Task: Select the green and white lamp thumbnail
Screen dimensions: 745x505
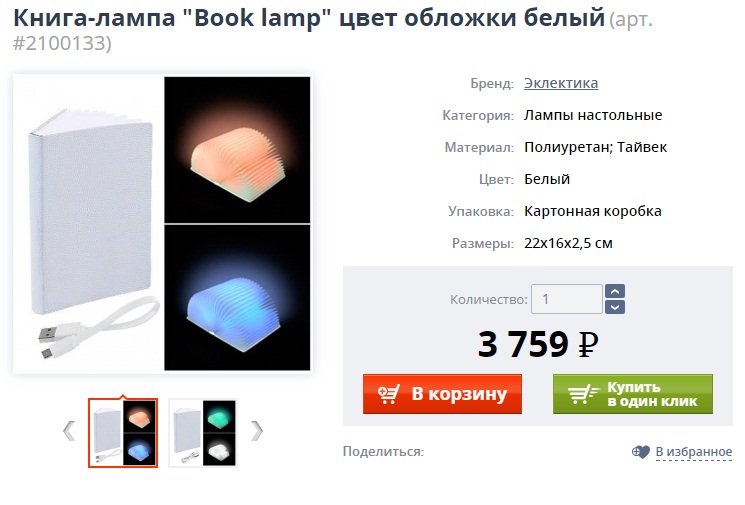Action: tap(203, 433)
